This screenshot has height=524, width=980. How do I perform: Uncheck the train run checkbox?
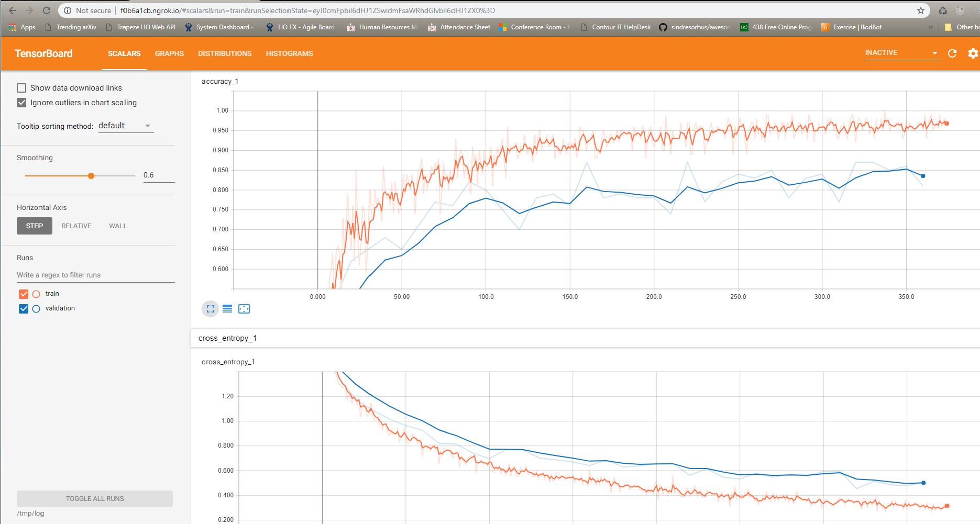tap(24, 294)
